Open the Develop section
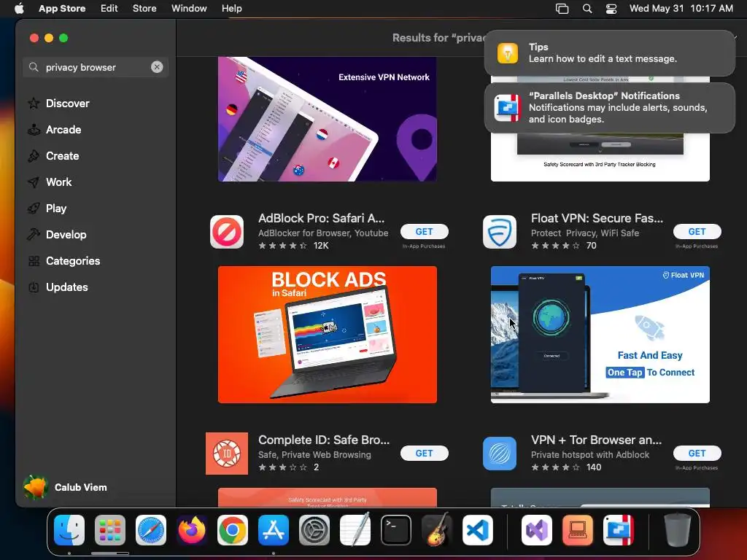The width and height of the screenshot is (747, 560). tap(66, 234)
